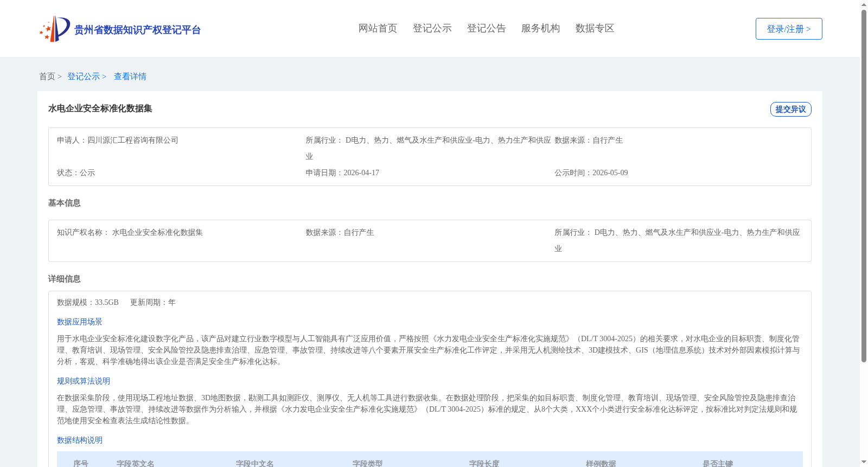The image size is (868, 467).
Task: Click the 数据应用场景 subheading
Action: pyautogui.click(x=80, y=322)
